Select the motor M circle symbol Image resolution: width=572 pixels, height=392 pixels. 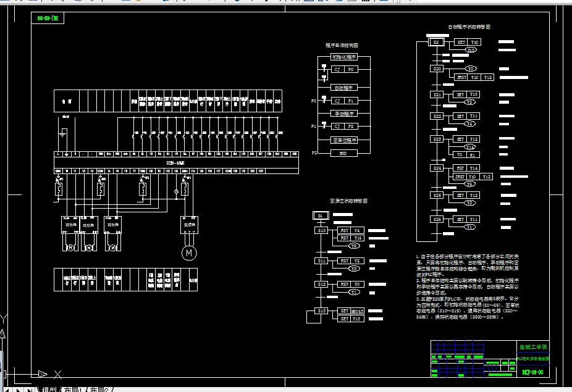tap(189, 252)
